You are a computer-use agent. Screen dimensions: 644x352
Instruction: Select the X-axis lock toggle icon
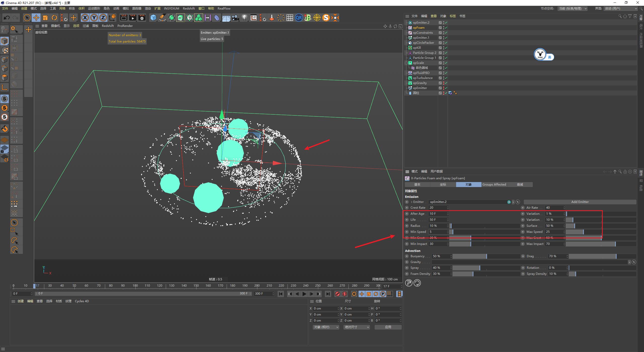(x=85, y=18)
